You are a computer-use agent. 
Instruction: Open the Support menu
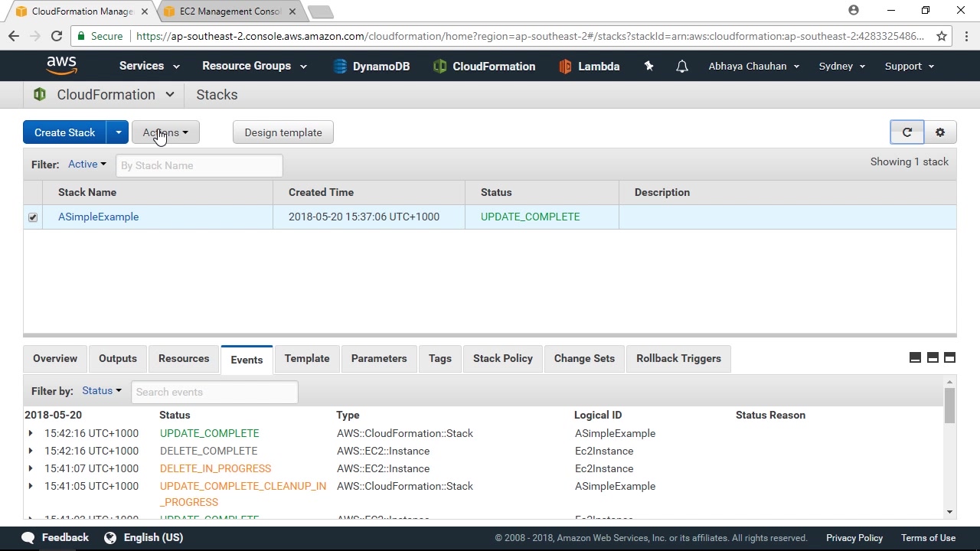[x=910, y=66]
